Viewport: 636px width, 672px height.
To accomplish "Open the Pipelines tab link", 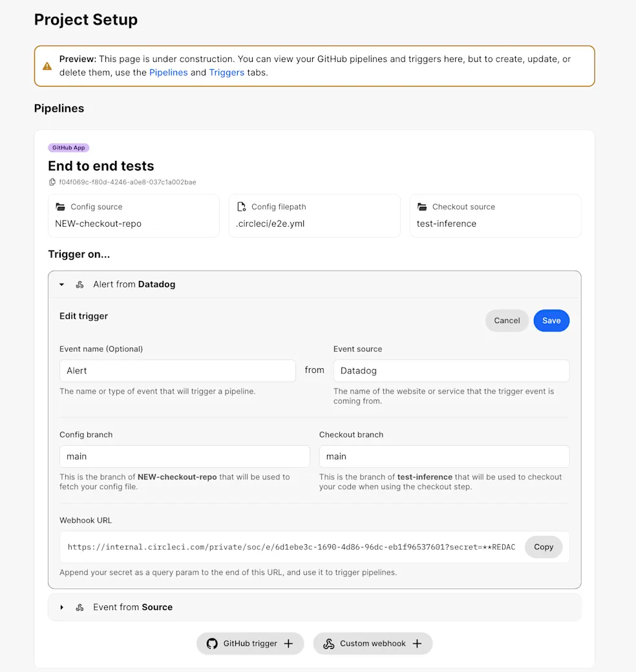I will (169, 72).
